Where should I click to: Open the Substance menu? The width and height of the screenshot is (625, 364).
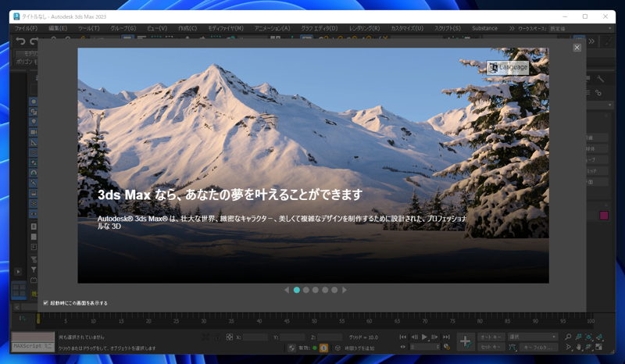point(484,28)
